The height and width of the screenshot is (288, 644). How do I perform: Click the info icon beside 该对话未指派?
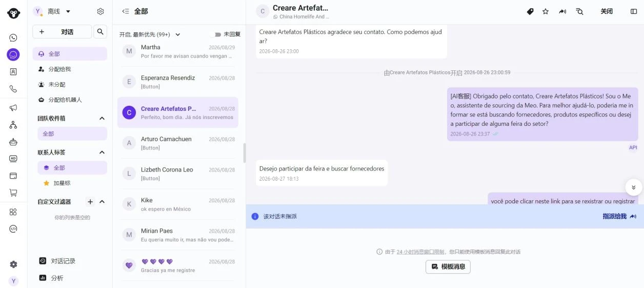255,217
